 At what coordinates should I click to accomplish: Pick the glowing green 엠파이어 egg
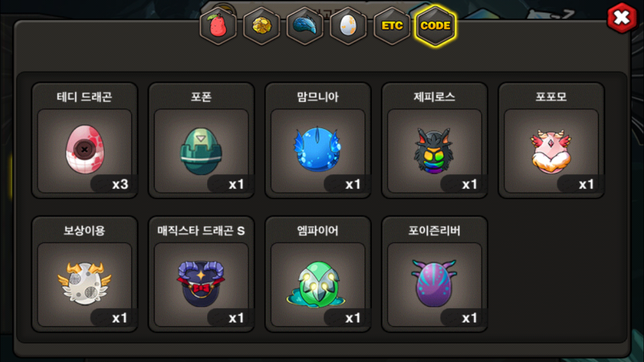tap(318, 284)
